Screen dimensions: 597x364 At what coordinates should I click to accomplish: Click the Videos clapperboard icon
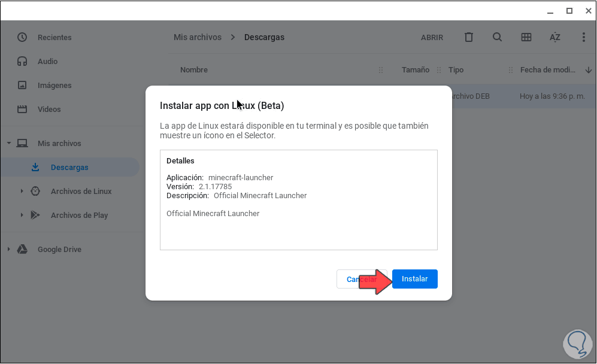pyautogui.click(x=22, y=109)
